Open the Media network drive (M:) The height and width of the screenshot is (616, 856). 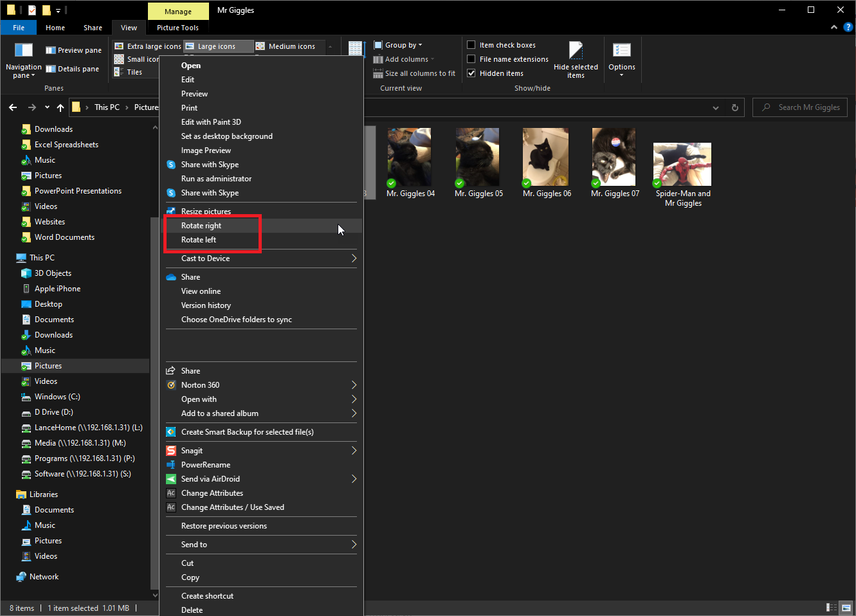80,443
